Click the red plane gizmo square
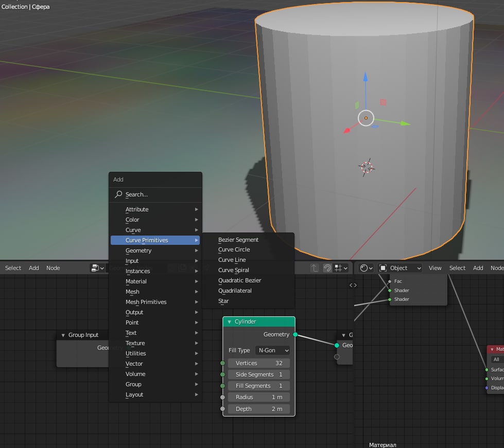Screen dimensions: 504x448 [383, 102]
